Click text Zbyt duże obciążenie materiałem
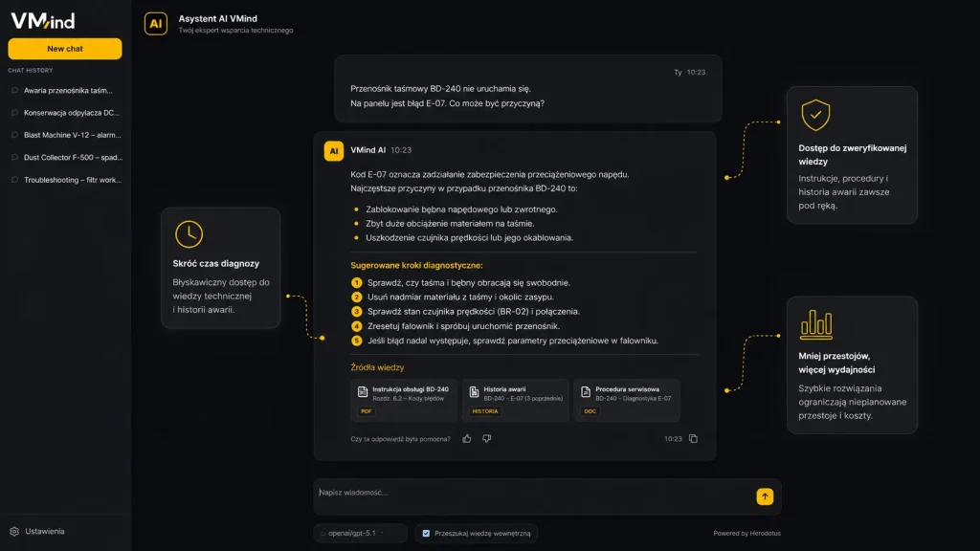The image size is (980, 551). (x=450, y=224)
